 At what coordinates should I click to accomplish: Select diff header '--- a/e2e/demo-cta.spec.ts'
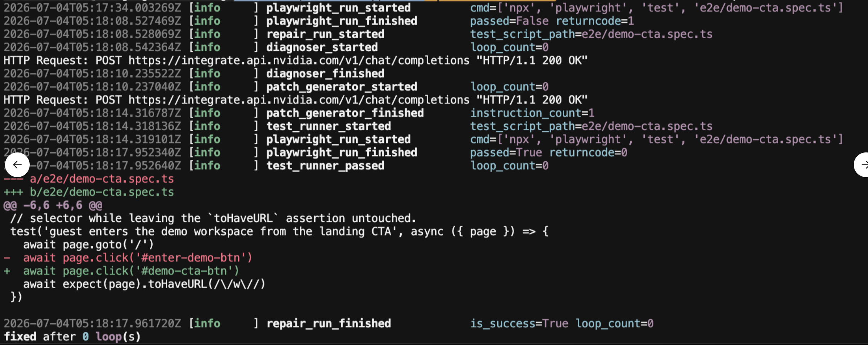point(89,179)
